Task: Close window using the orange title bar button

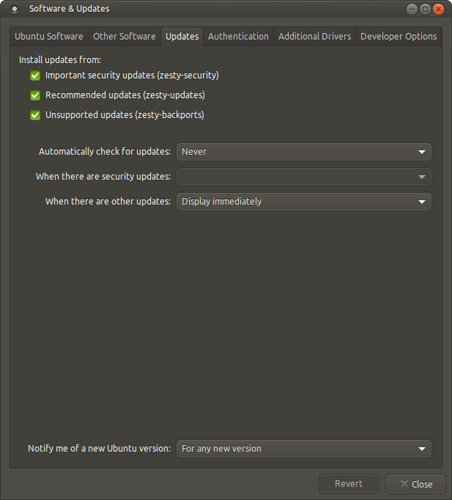Action: click(x=438, y=9)
